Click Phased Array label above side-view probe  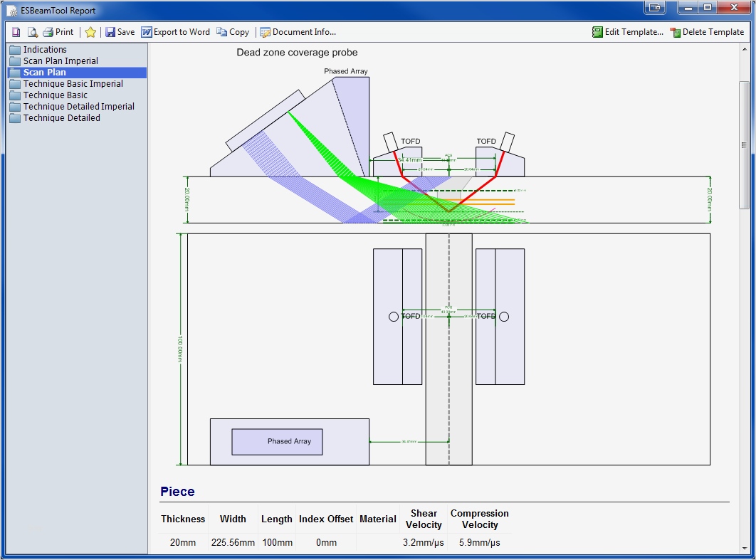[x=346, y=71]
